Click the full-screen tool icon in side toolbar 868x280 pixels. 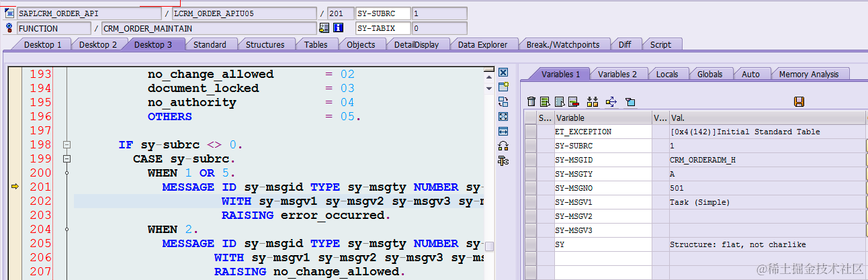503,116
